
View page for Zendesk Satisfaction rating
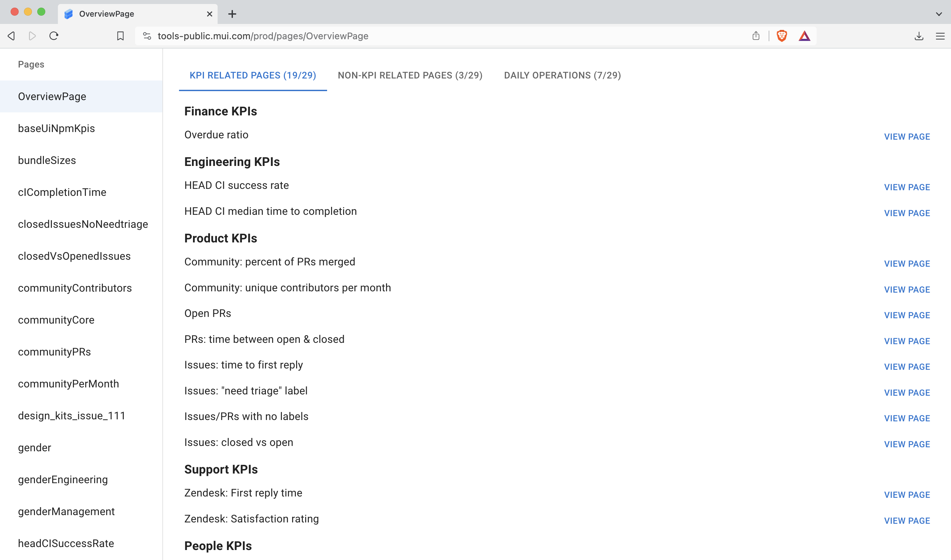[907, 520]
